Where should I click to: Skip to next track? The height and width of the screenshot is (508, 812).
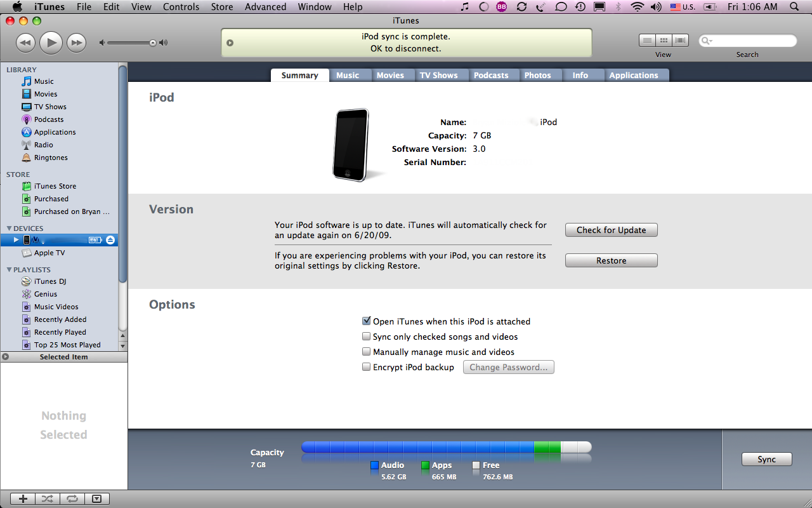pos(76,43)
